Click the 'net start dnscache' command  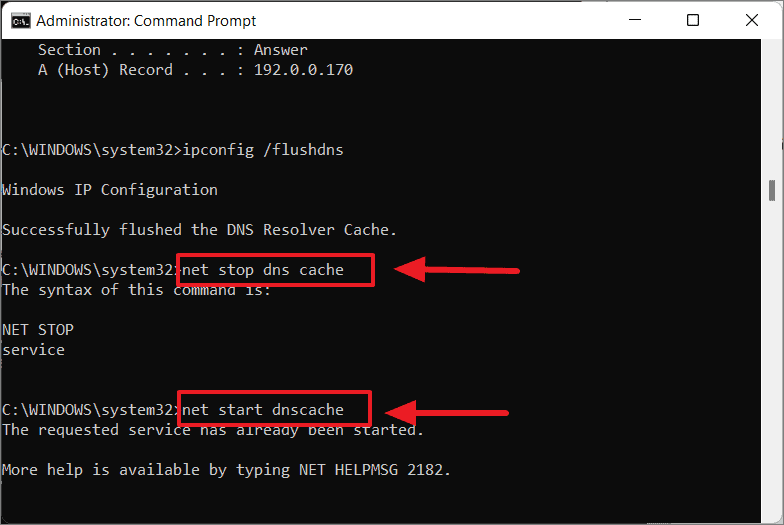[x=264, y=410]
